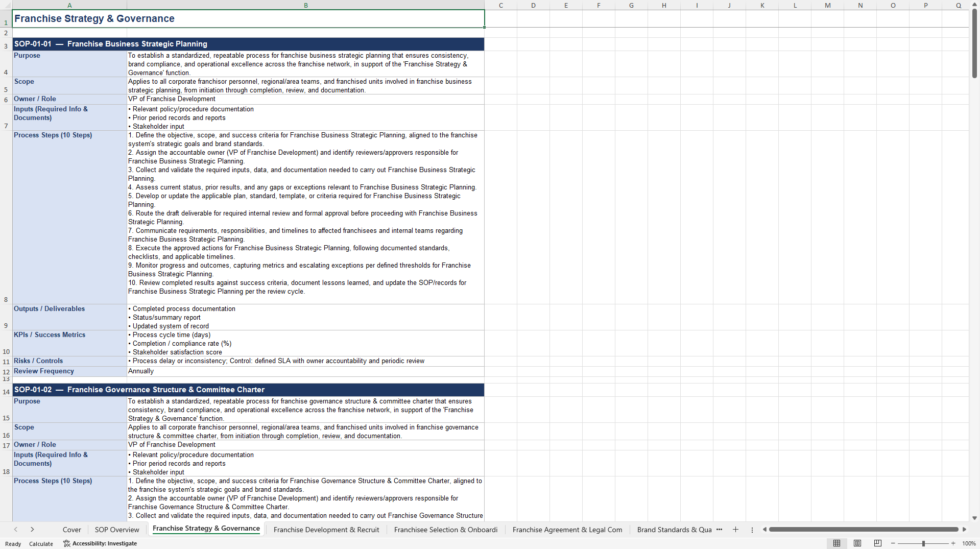Select column C header
This screenshot has width=980, height=549.
coord(501,5)
